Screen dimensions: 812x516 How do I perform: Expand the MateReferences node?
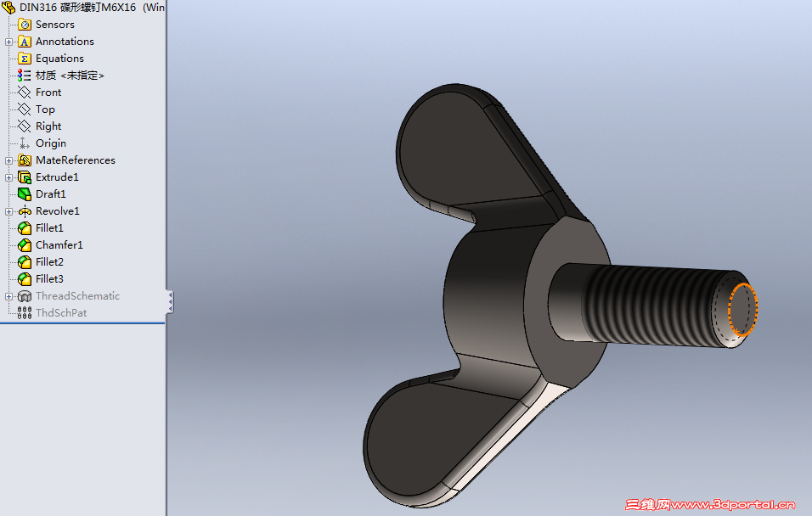click(x=8, y=161)
